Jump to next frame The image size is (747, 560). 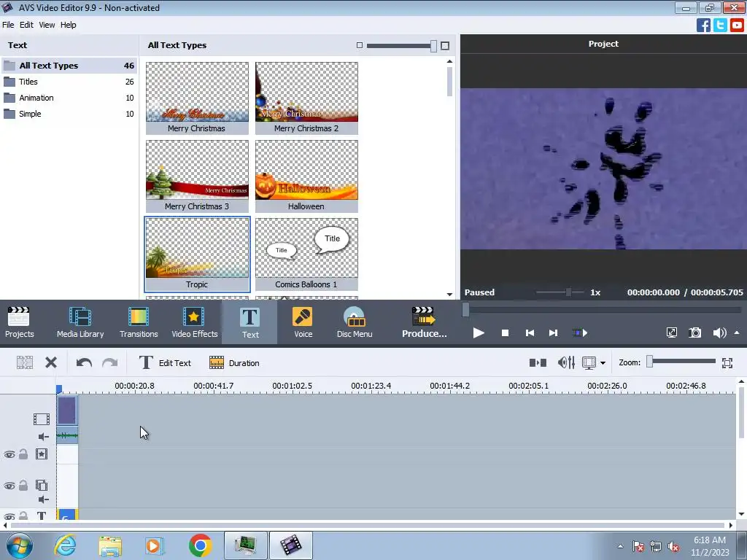tap(553, 332)
